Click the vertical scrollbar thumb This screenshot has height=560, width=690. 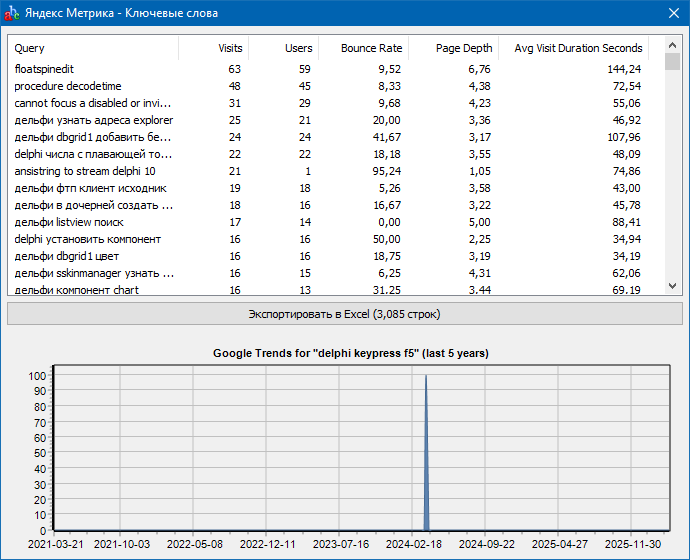[673, 63]
